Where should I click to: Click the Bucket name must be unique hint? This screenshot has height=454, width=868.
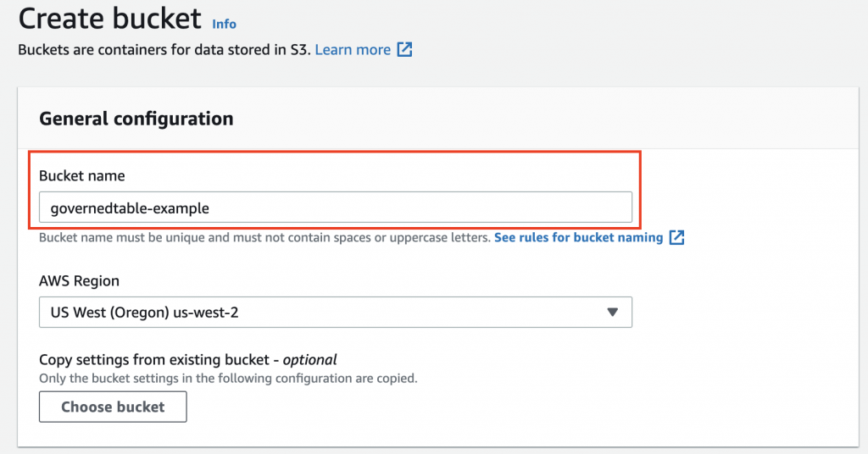[x=264, y=238]
